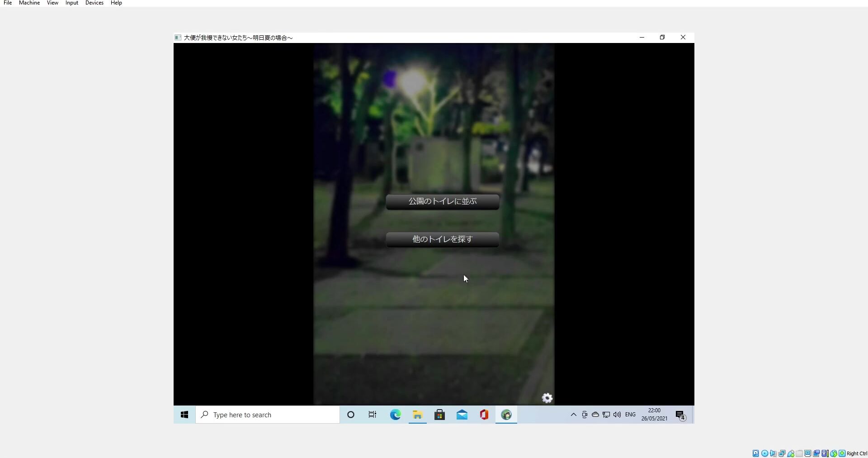
Task: Switch the ENG input language indicator
Action: [630, 415]
